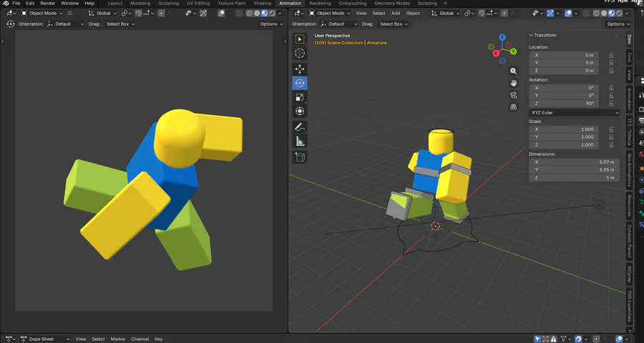Screen dimensions: 644x343
Task: Enable solid shading in right viewport
Action: point(604,13)
